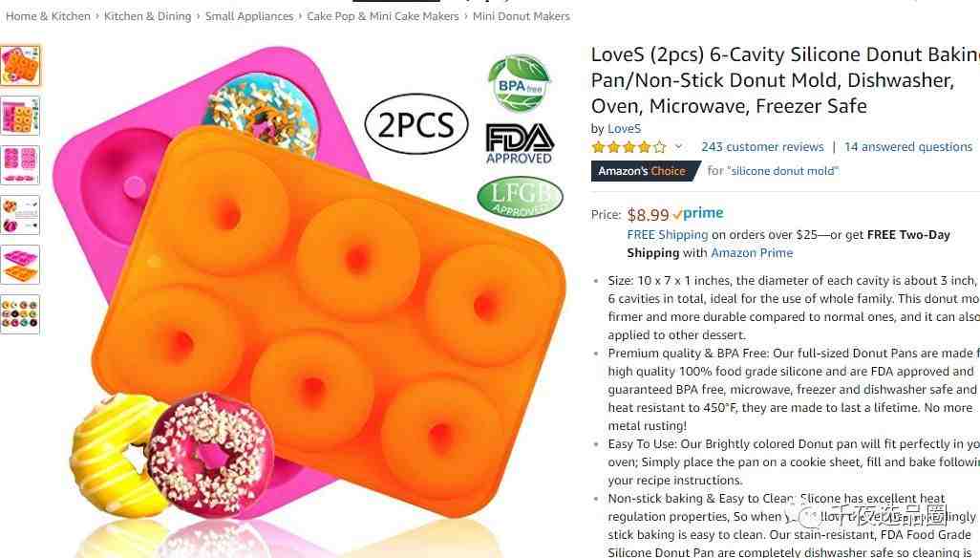Go to Small Appliances breadcrumb
This screenshot has width=980, height=558.
pos(249,16)
